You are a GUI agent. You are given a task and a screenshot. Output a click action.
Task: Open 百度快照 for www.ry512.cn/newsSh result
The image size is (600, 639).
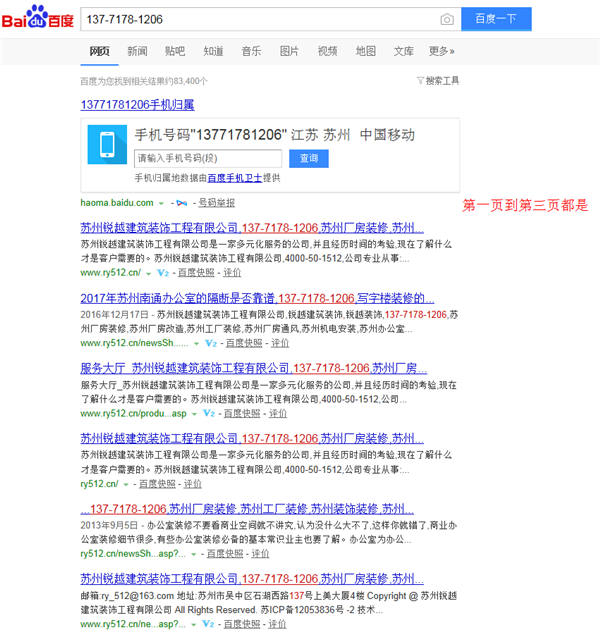(244, 343)
